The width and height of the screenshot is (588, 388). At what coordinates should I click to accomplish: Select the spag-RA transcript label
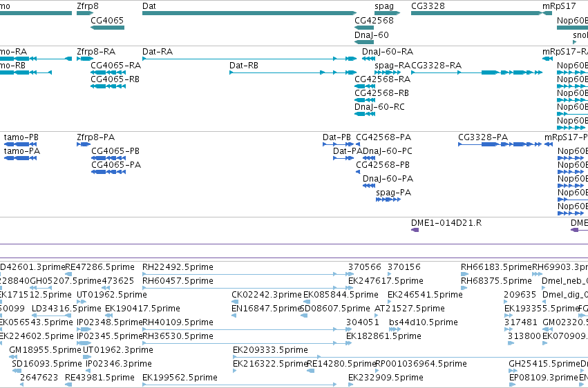[392, 66]
